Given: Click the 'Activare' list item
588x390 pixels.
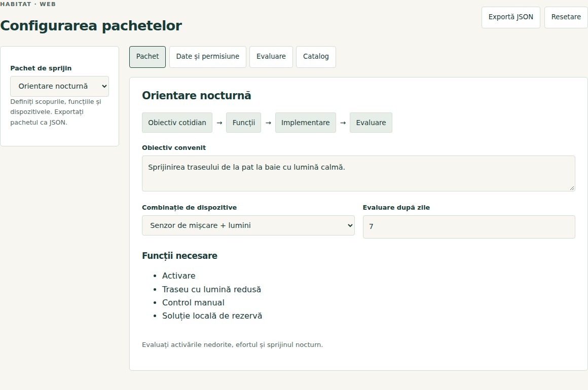Looking at the screenshot, I should click(x=178, y=276).
